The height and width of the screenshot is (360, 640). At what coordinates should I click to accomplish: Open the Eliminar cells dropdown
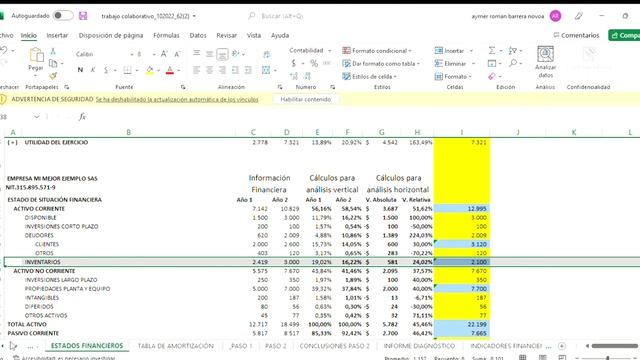pyautogui.click(x=455, y=64)
